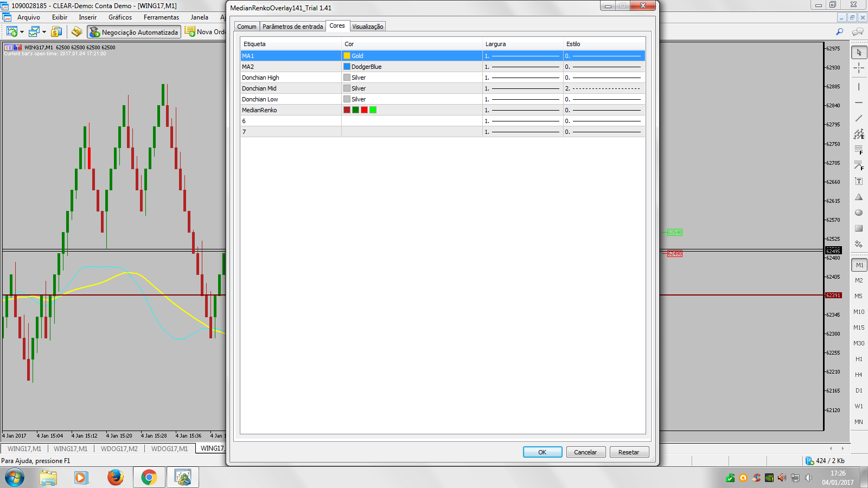Click the connection status icon near 424 / 2 Kb

click(x=809, y=461)
